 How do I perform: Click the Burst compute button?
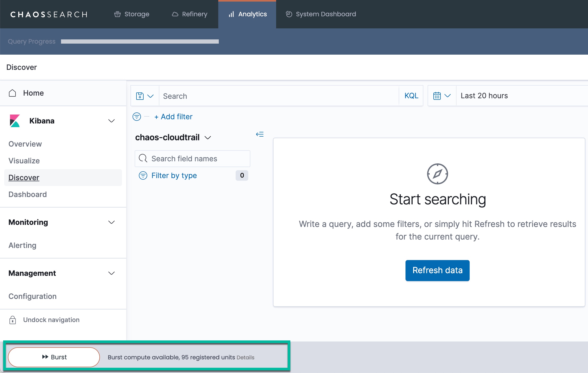tap(54, 357)
